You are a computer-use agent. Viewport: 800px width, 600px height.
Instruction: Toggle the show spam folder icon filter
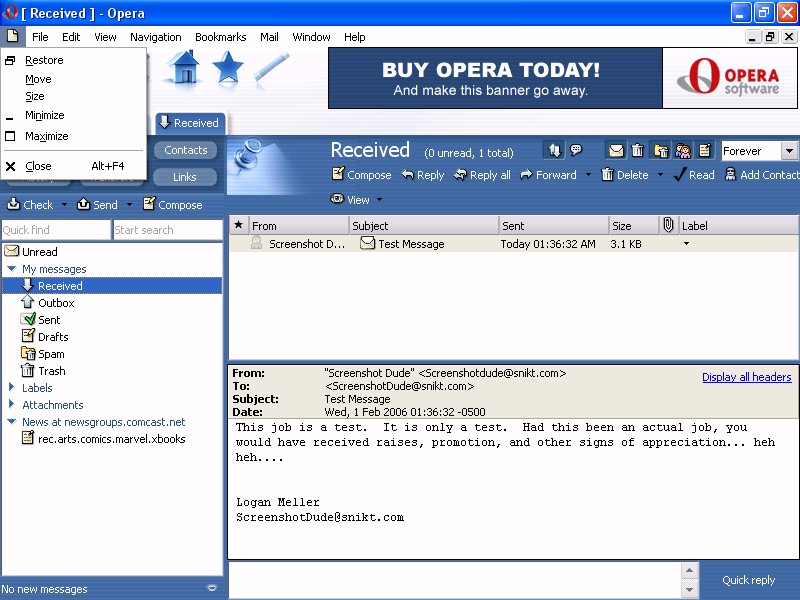[x=661, y=151]
